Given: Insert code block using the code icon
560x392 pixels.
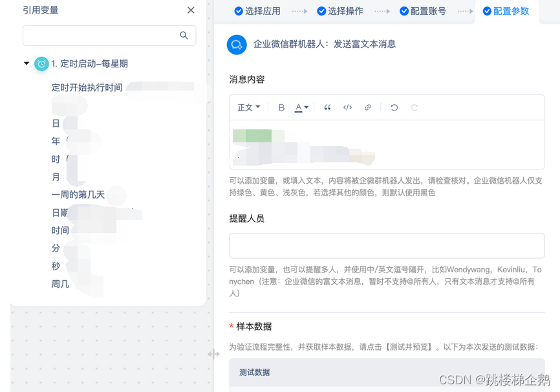Looking at the screenshot, I should (347, 107).
